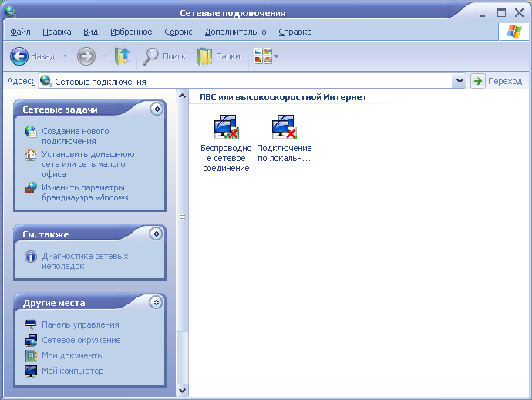Viewport: 532px width, 400px height.
Task: Open the Views icon button
Action: point(263,56)
